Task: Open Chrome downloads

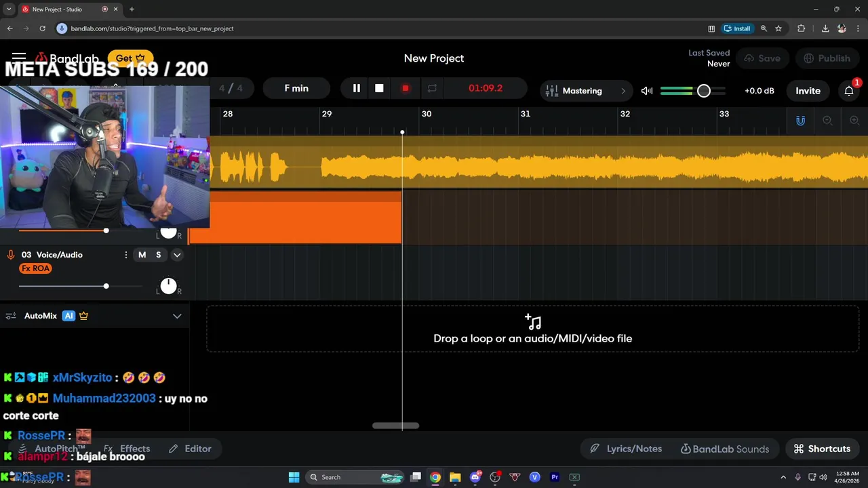Action: coord(825,28)
